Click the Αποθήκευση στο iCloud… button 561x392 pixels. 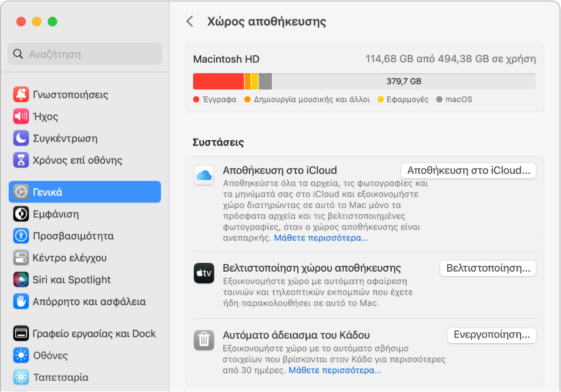click(x=468, y=171)
